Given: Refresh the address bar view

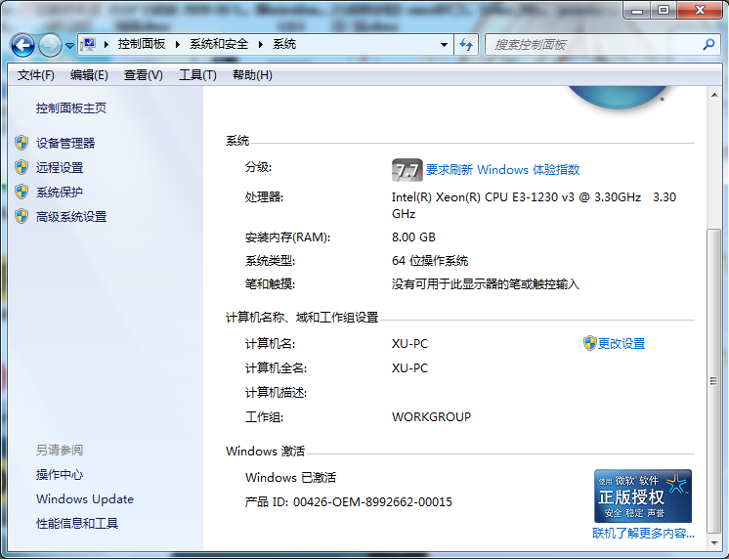Looking at the screenshot, I should 466,45.
